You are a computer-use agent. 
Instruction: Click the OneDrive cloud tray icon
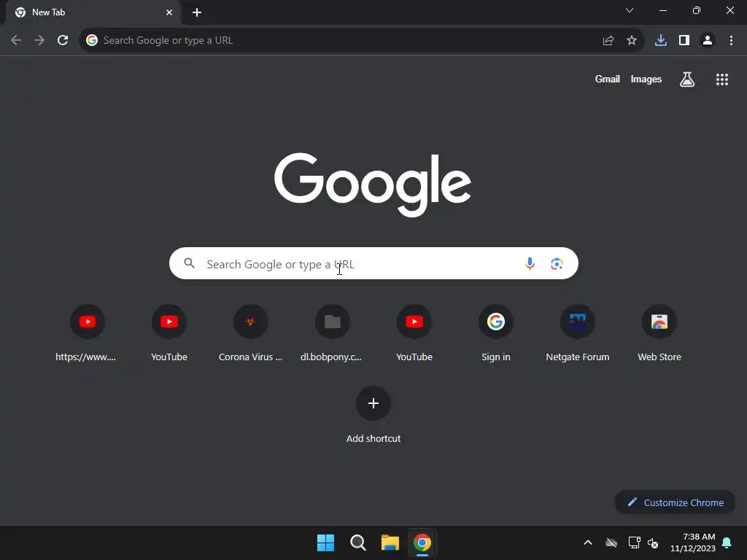(611, 542)
